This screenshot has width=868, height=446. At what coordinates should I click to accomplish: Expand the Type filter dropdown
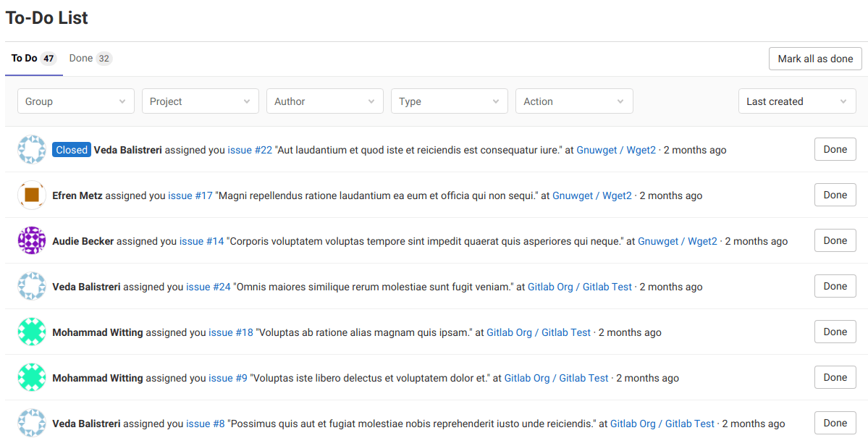click(449, 101)
